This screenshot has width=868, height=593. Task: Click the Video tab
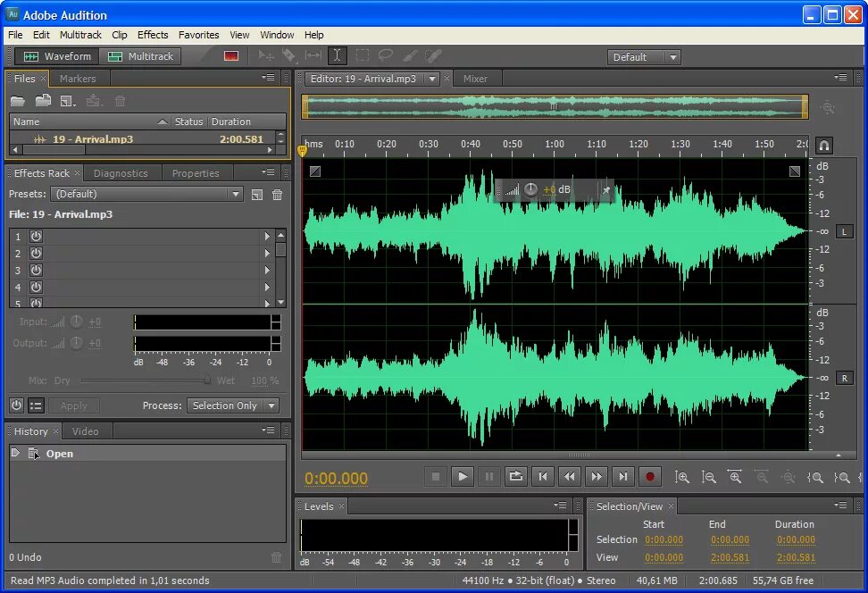85,431
